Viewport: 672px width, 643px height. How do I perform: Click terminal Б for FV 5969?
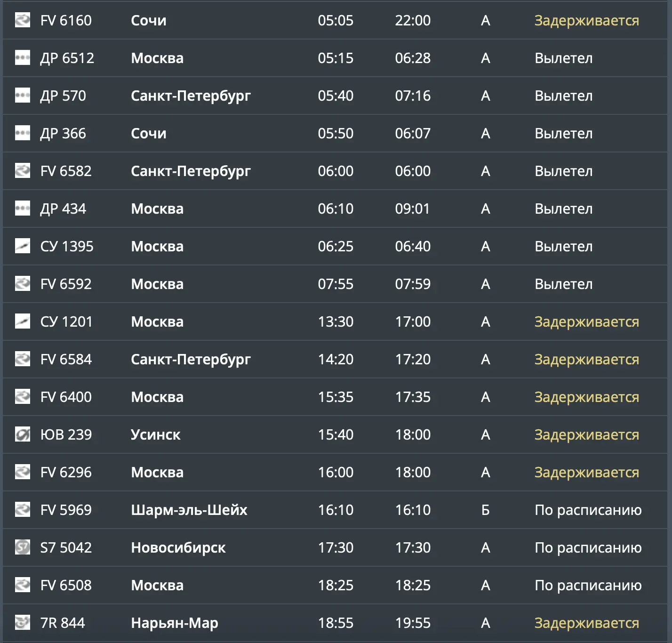pos(486,510)
